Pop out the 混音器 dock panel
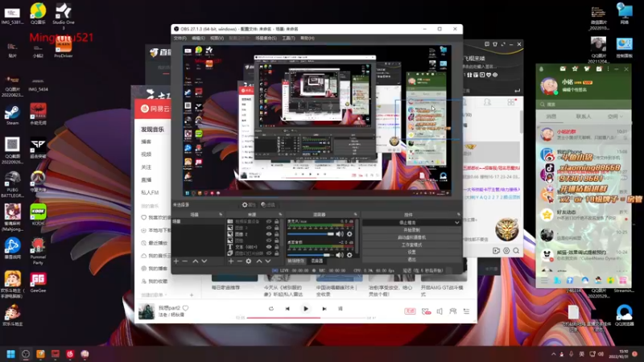 (x=356, y=215)
